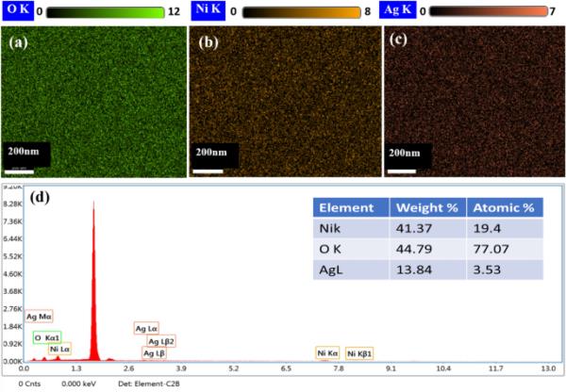This screenshot has height=392, width=566.
Task: Click the Ag Lα peak label
Action: coord(146,329)
